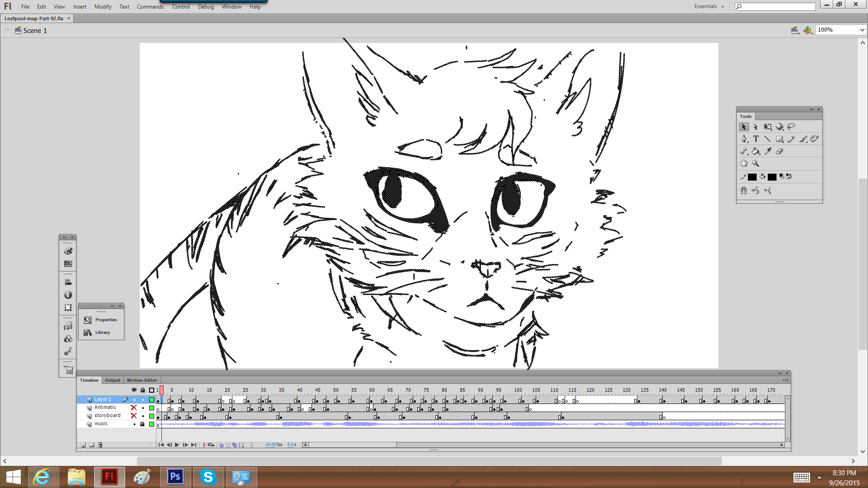Collapse the Tools panel to icons
Screen dimensions: 868x488
click(811, 109)
